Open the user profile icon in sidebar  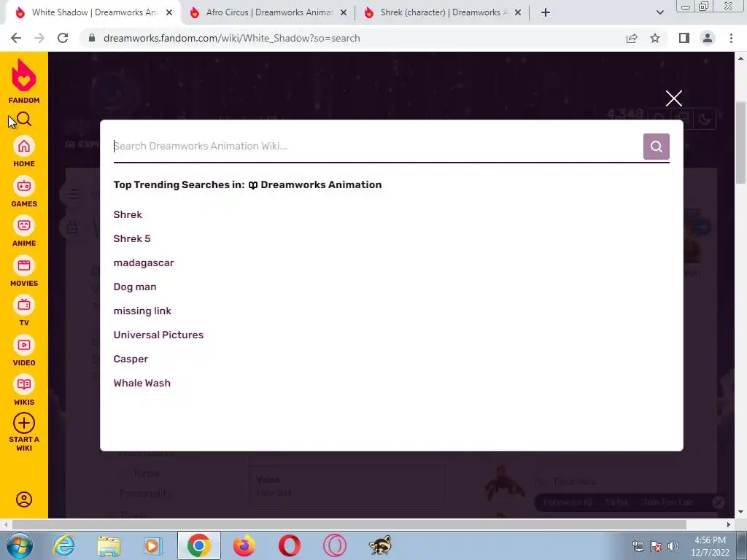24,499
